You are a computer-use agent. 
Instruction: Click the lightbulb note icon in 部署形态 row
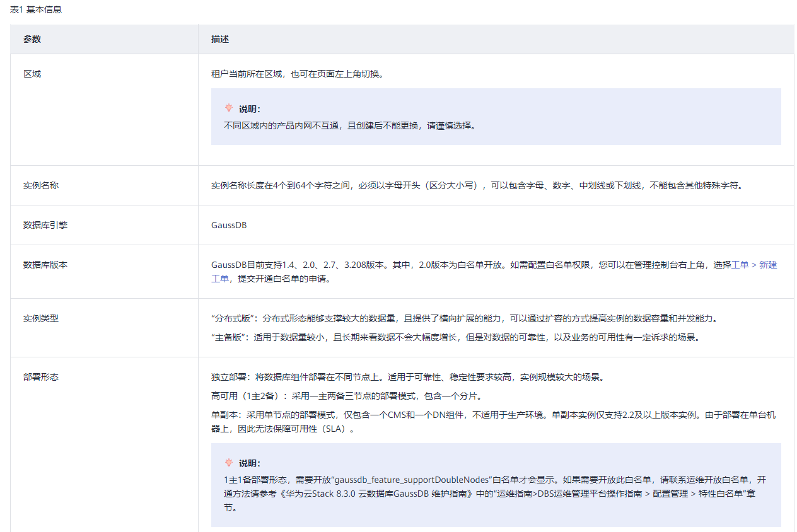coord(229,463)
